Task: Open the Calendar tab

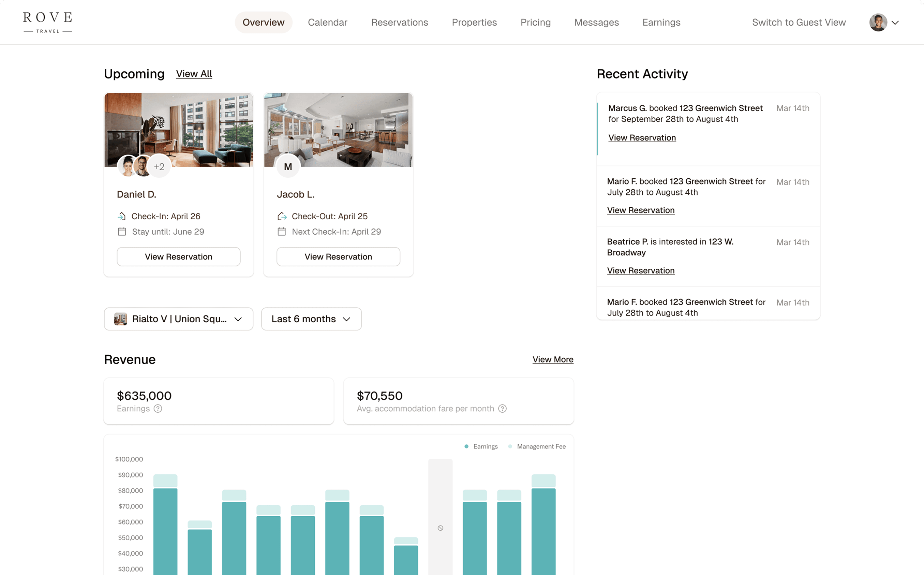Action: 328,23
